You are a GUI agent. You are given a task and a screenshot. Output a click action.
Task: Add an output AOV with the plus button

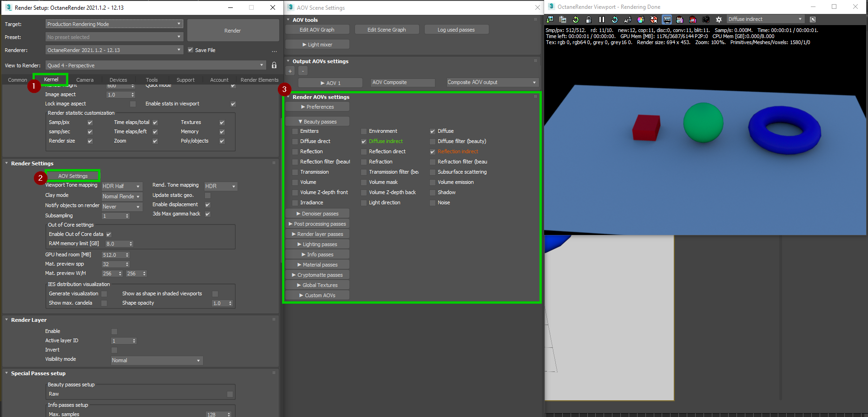[290, 71]
